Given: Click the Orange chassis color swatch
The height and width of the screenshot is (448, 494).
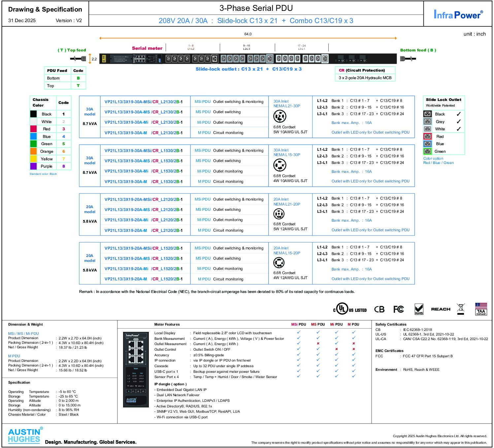Looking at the screenshot, I should coord(34,151).
